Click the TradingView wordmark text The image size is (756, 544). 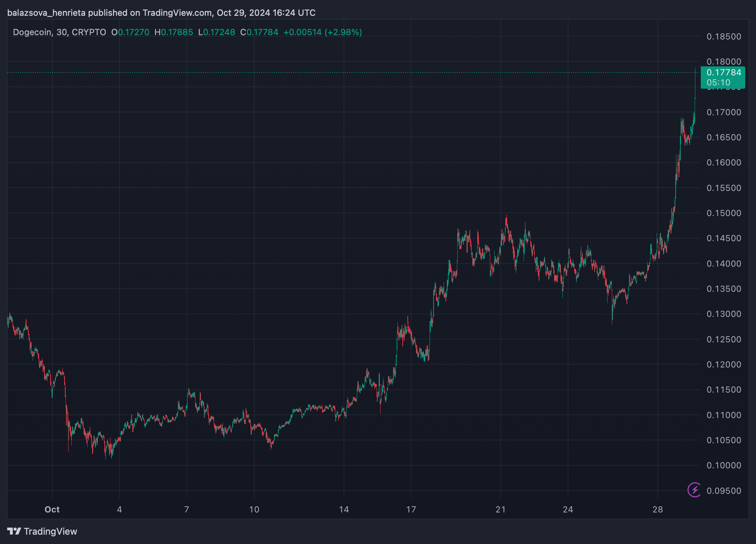click(51, 531)
